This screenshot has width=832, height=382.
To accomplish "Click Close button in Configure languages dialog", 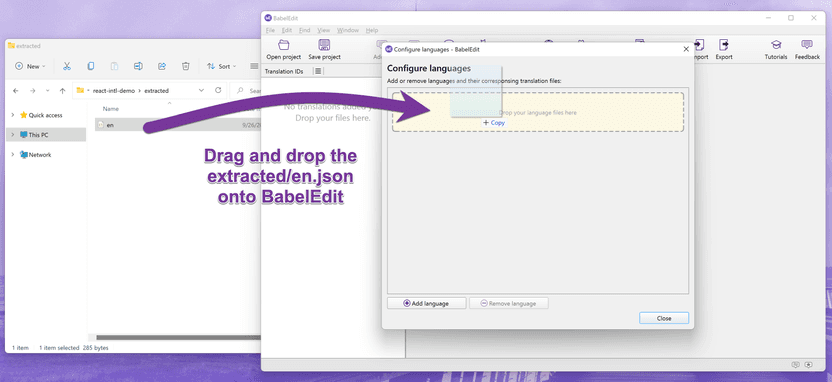I will pyautogui.click(x=664, y=318).
